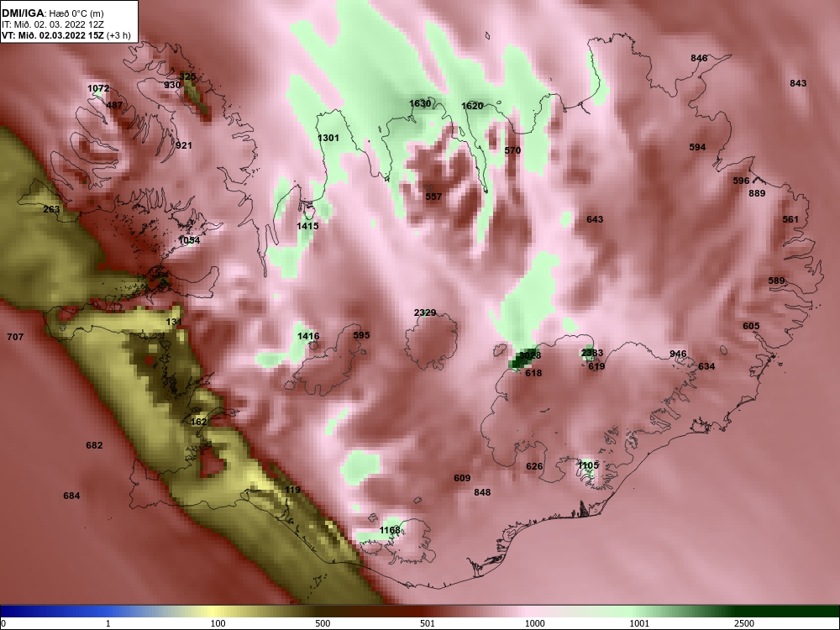Click the map label 1054
This screenshot has width=840, height=630.
click(189, 240)
